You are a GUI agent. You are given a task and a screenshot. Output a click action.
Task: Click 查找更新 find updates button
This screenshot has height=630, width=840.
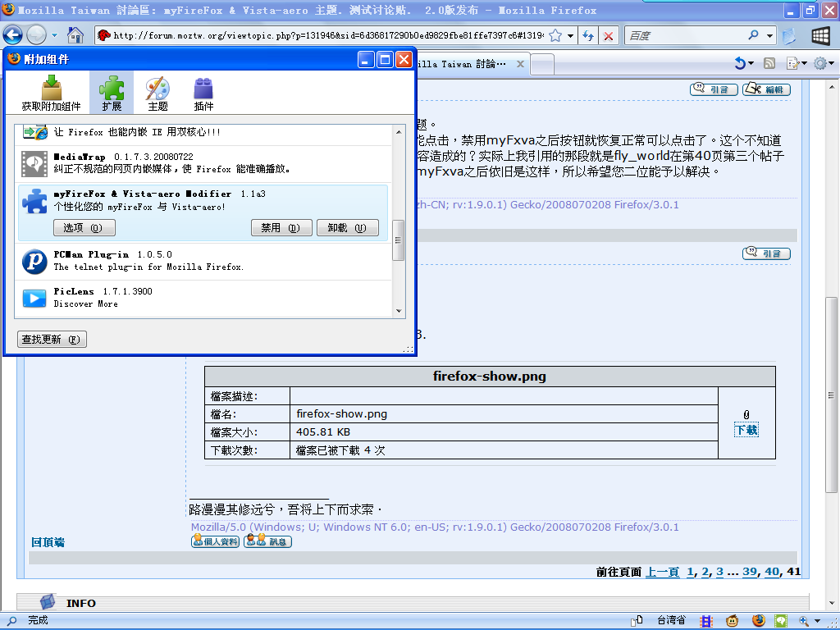[52, 339]
